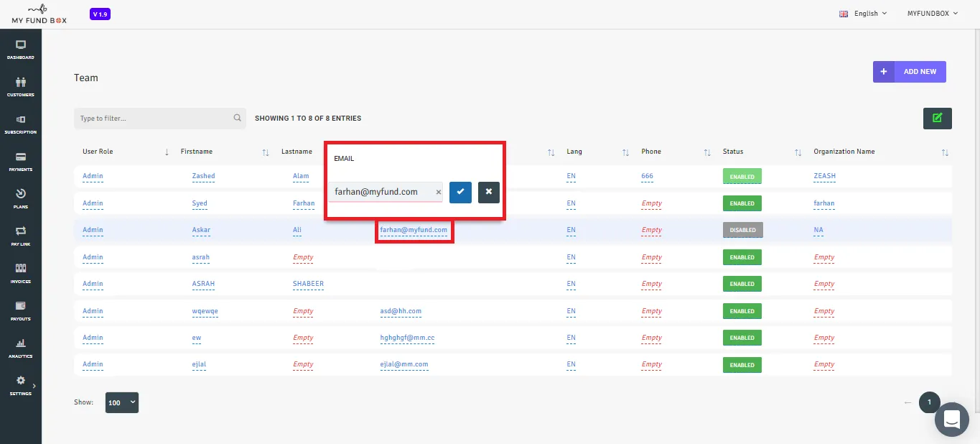Open the Show entries count dropdown
Image resolution: width=980 pixels, height=444 pixels.
(x=122, y=402)
